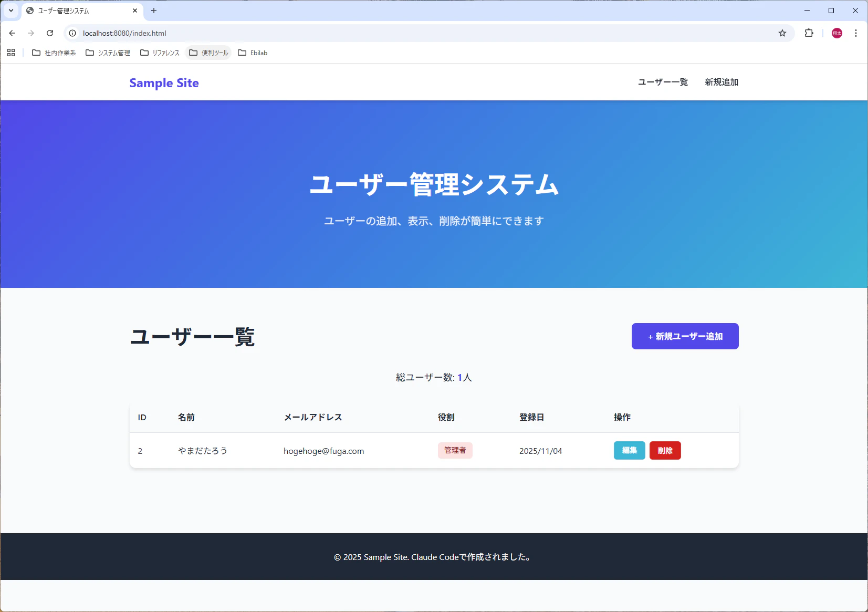Click the Sample Site logo link

pos(164,83)
